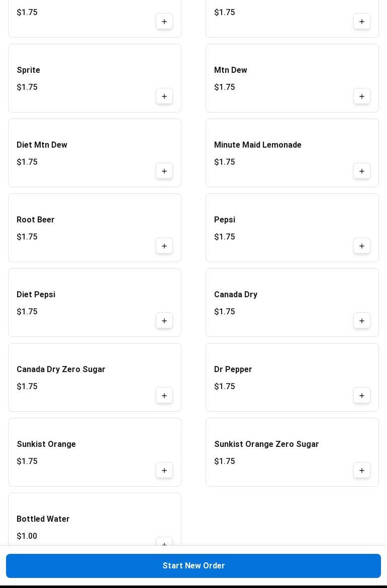Select the Dr Pepper item name
This screenshot has height=588, width=387.
pyautogui.click(x=233, y=370)
